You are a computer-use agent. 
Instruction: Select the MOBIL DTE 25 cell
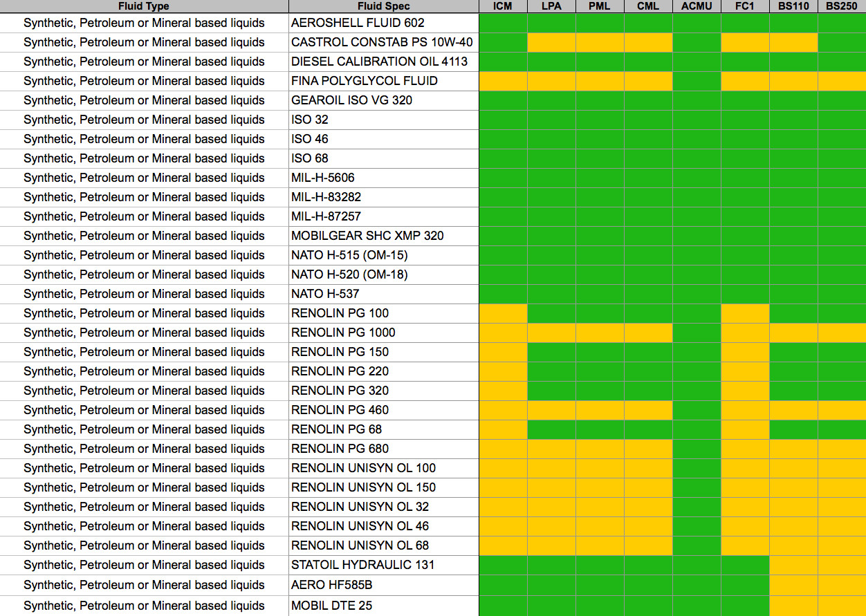[x=384, y=606]
